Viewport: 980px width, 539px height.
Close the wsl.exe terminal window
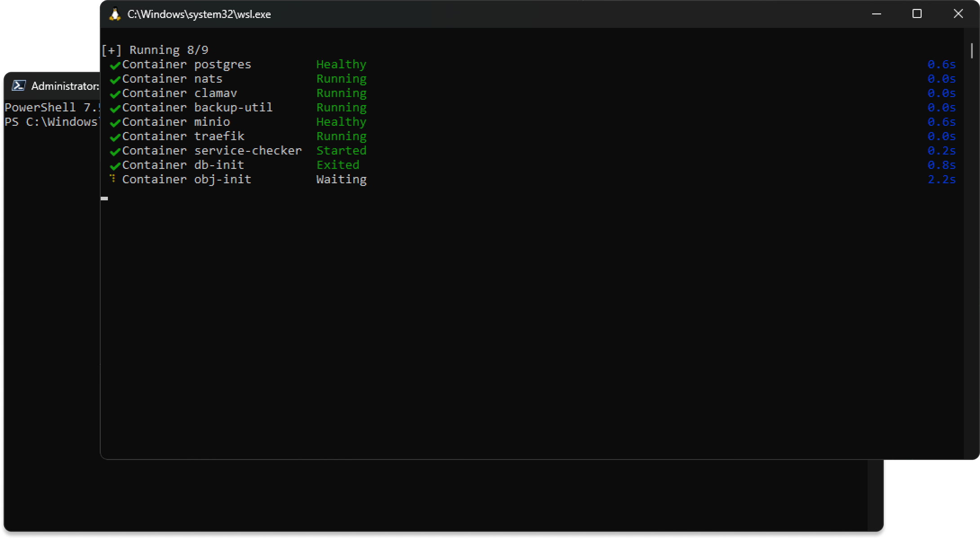958,14
